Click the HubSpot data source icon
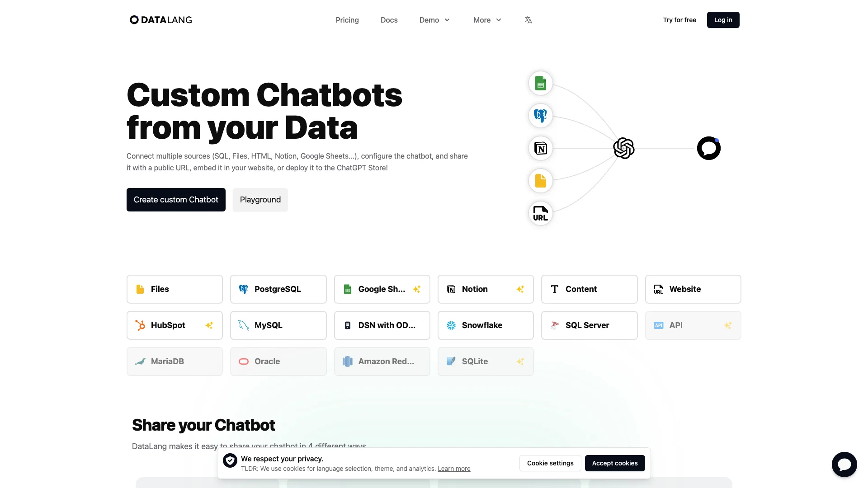The height and width of the screenshot is (488, 868). pyautogui.click(x=141, y=325)
